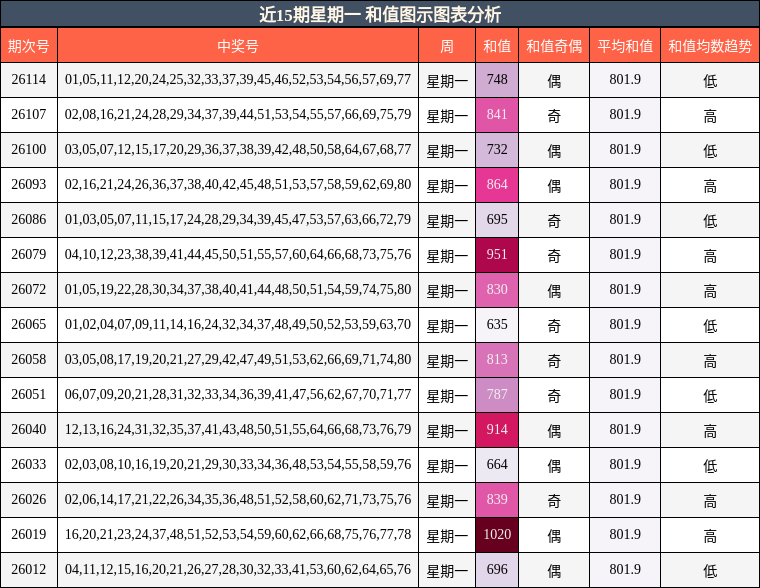Click winning numbers of issue 26033 starting 02,03,08
The width and height of the screenshot is (760, 588).
(x=238, y=464)
